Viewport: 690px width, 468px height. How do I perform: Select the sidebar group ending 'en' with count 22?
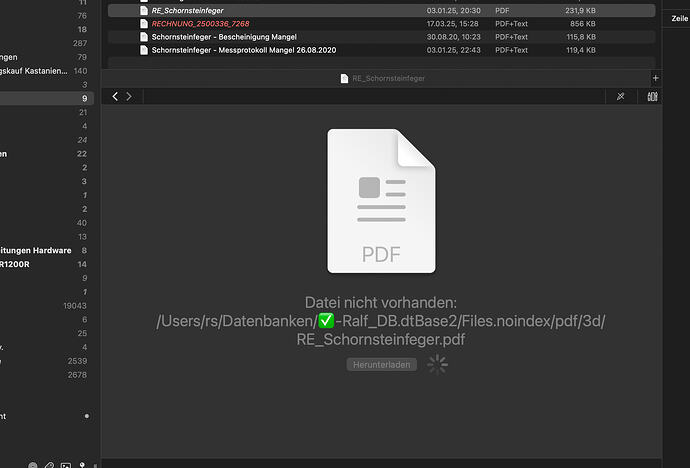point(46,154)
